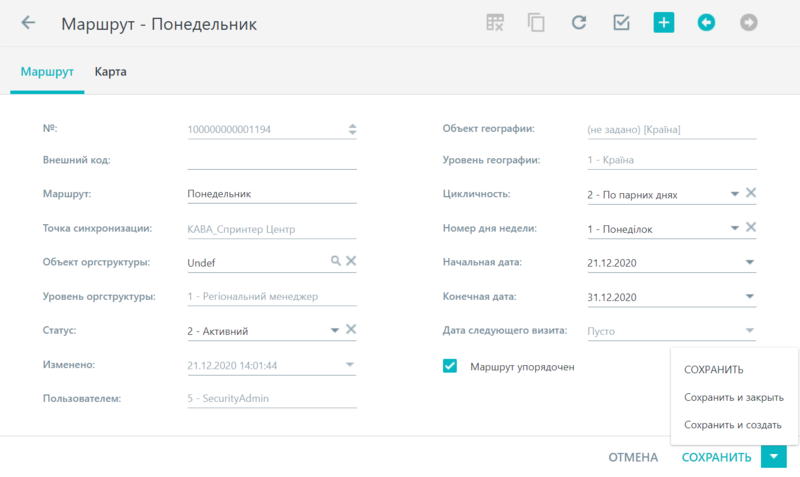The image size is (800, 477).
Task: Click the 1 - Понеділок value
Action: 620,230
